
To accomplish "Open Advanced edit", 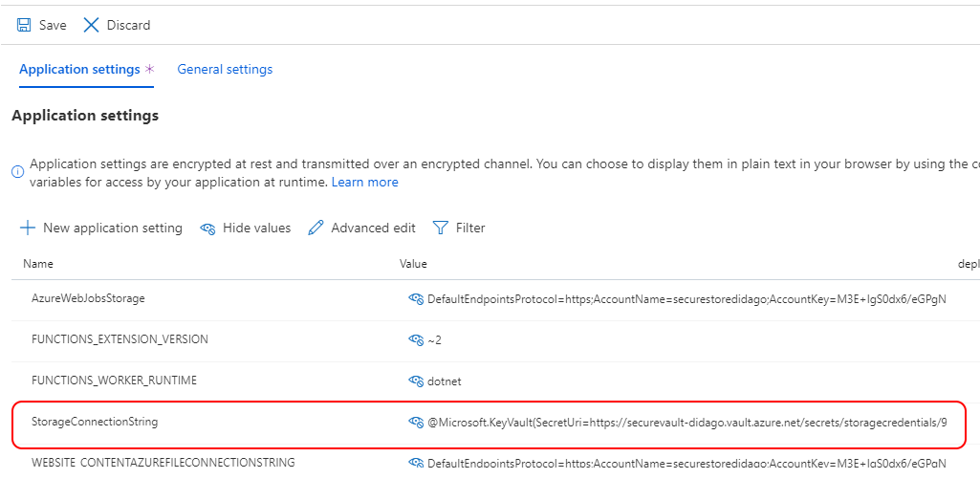I will click(361, 228).
